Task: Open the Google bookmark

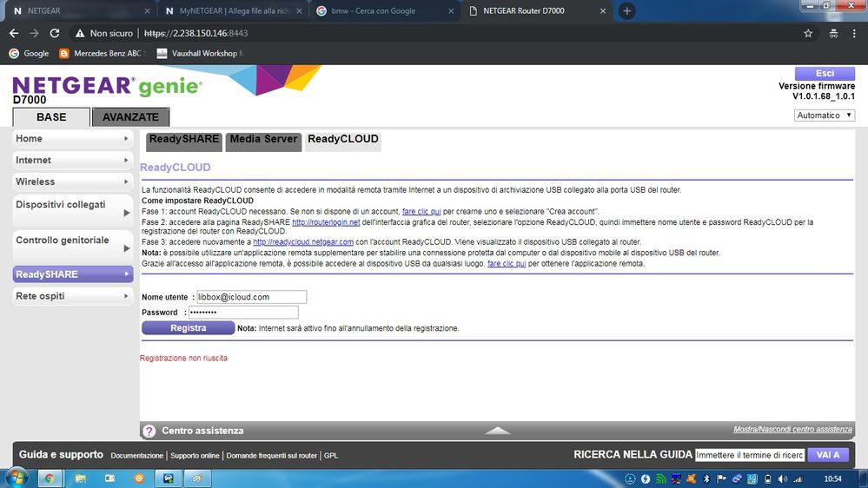Action: 29,54
